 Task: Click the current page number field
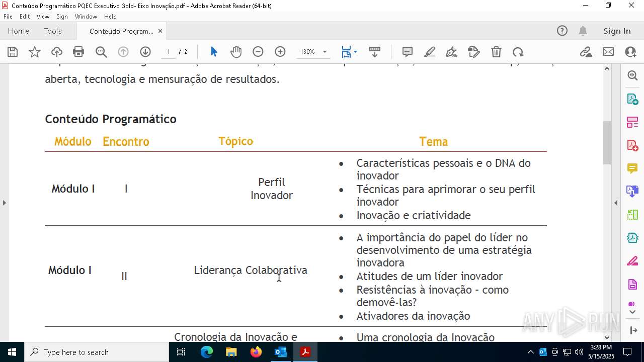point(169,52)
